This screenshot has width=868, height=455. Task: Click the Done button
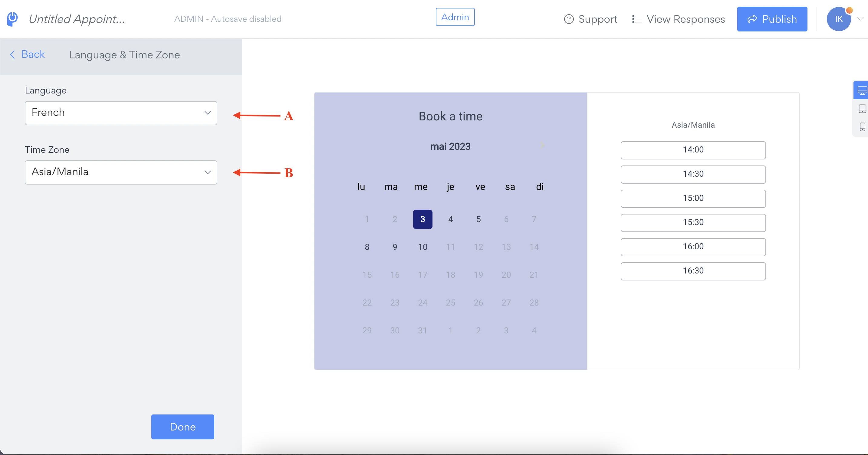pos(182,427)
